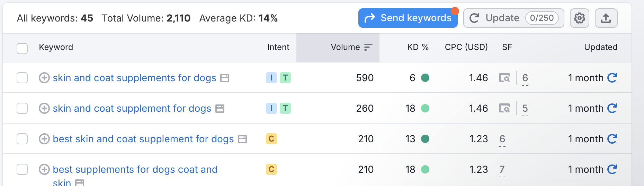
Task: Open SERP view for 590 volume row
Action: pyautogui.click(x=504, y=78)
